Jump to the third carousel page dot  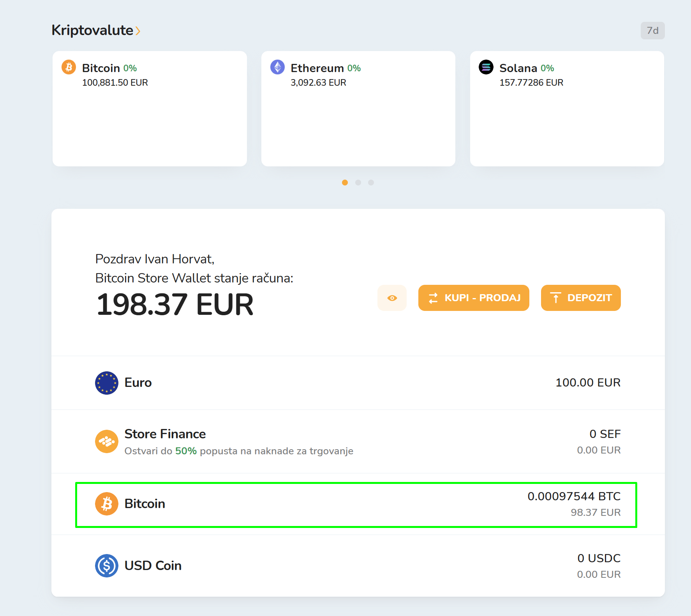[x=371, y=182]
